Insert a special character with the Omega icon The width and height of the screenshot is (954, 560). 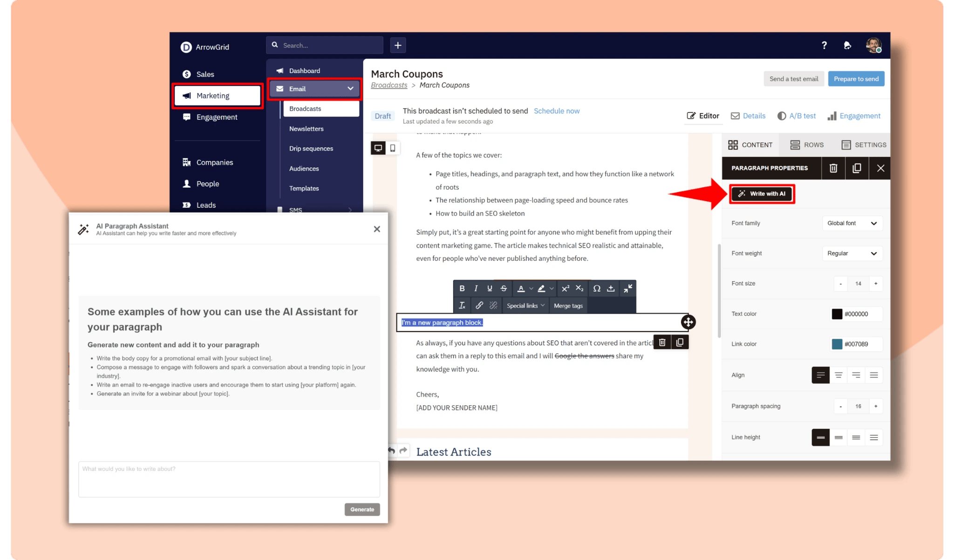[597, 288]
